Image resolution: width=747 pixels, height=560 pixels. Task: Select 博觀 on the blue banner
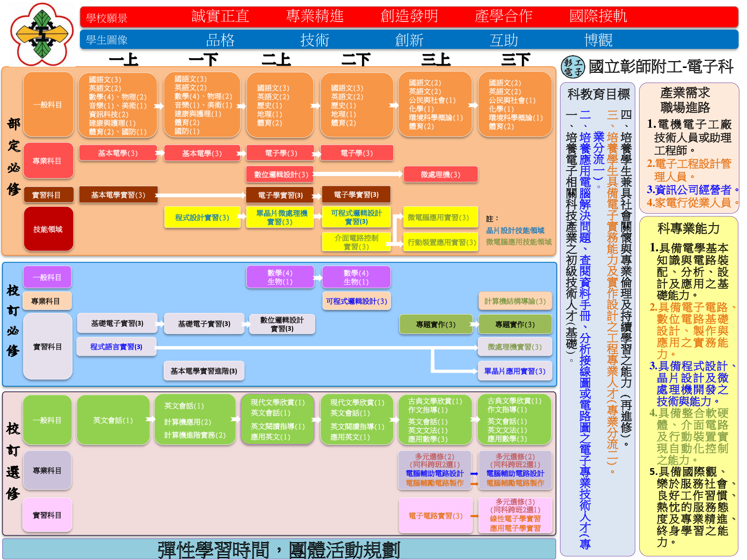(x=598, y=40)
